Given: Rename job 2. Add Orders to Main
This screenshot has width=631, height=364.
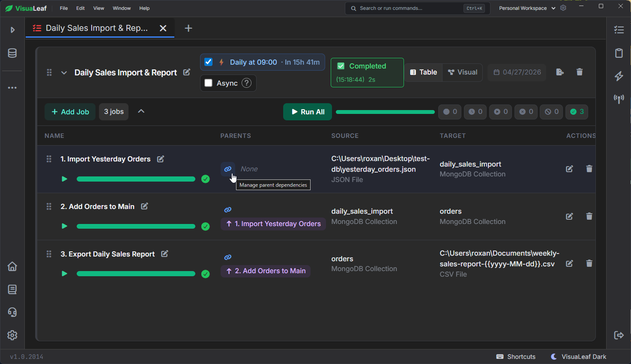Looking at the screenshot, I should (145, 206).
